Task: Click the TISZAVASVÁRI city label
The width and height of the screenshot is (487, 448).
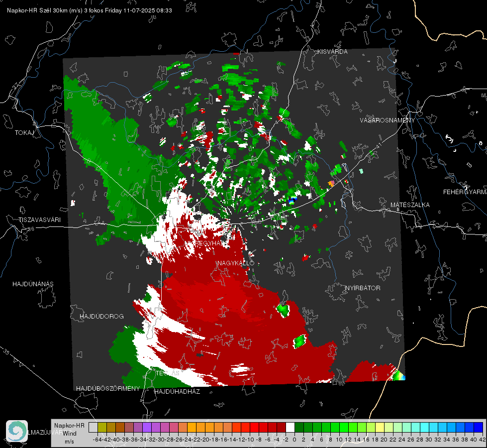Action: pos(39,220)
